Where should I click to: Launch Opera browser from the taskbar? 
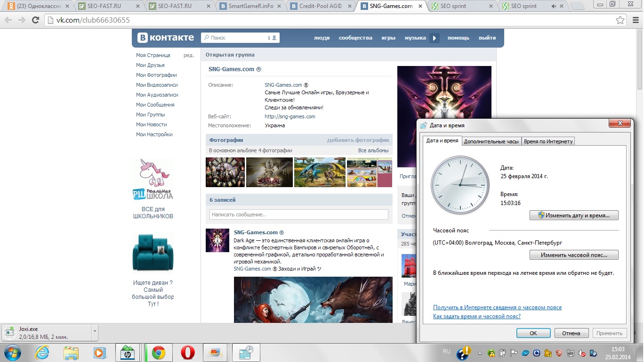click(x=187, y=353)
